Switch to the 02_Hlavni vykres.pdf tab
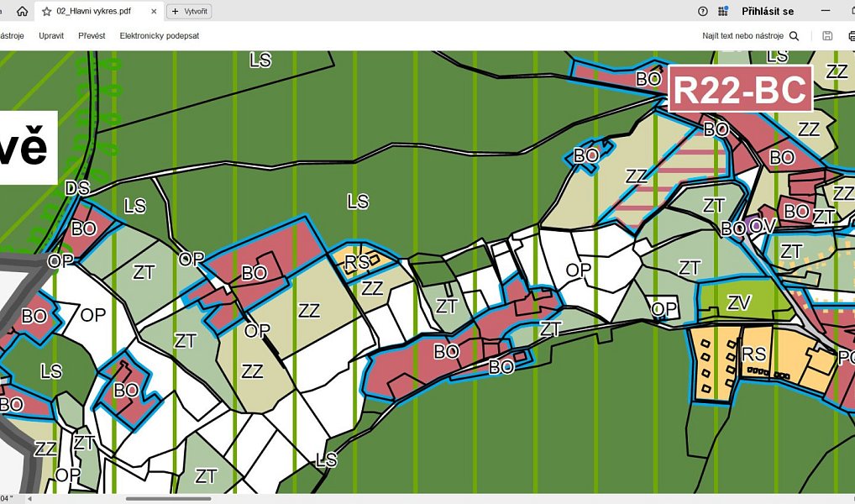Viewport: 855px width, 504px height. click(x=94, y=11)
